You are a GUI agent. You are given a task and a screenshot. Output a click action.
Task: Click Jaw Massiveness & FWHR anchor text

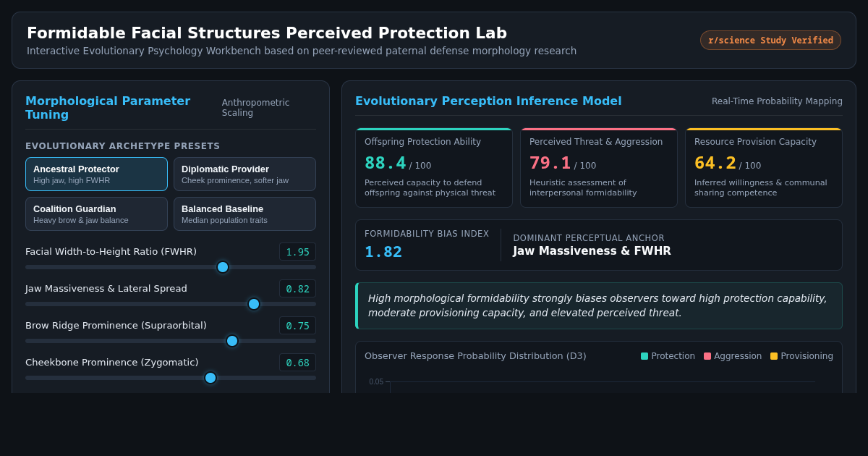592,251
